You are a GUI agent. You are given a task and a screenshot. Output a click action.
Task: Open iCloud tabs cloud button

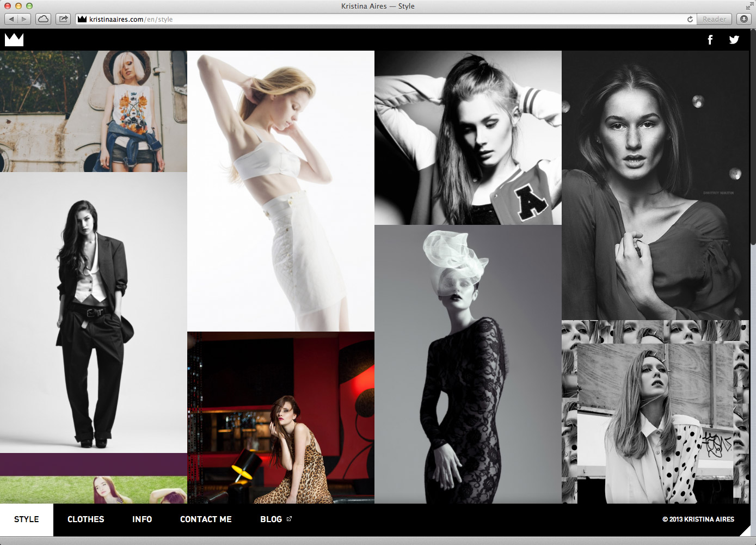(44, 19)
